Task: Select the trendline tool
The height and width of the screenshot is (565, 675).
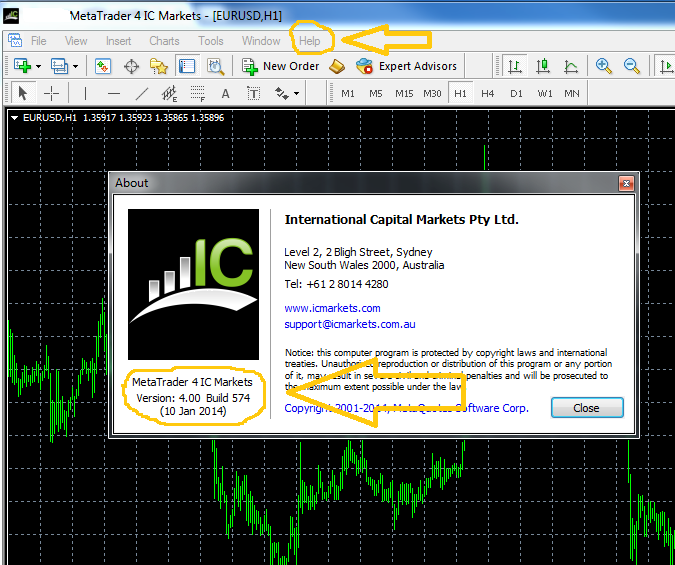Action: (142, 93)
